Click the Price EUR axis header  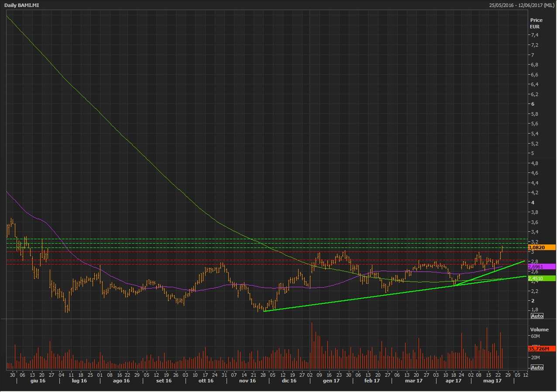[536, 23]
